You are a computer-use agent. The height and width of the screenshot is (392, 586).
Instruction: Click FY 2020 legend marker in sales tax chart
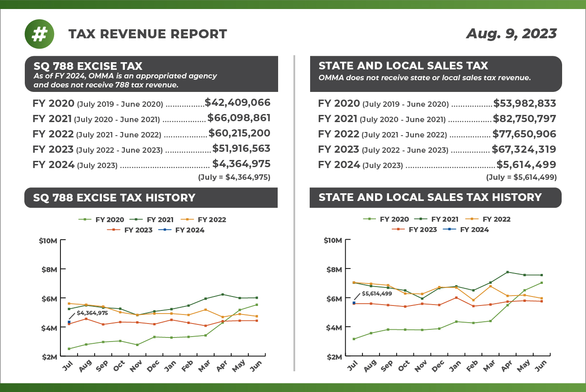[369, 219]
